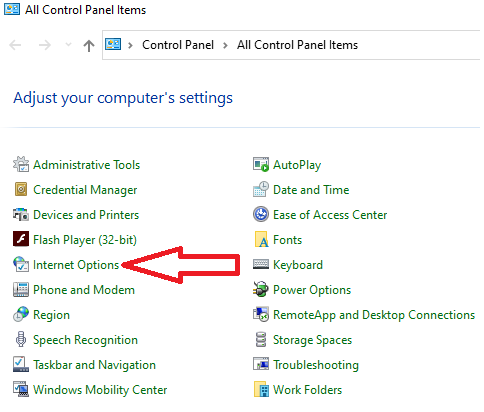Expand the recent locations dropdown arrow

pyautogui.click(x=68, y=45)
